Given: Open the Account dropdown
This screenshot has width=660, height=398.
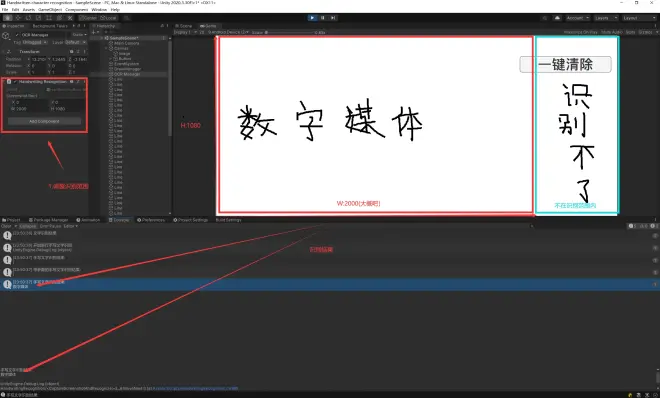Looking at the screenshot, I should tap(577, 18).
